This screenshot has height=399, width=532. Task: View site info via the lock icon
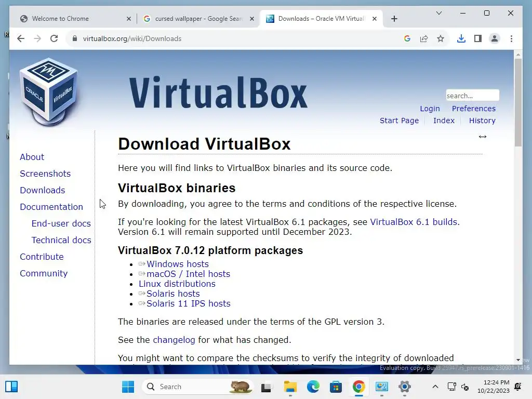pos(75,38)
